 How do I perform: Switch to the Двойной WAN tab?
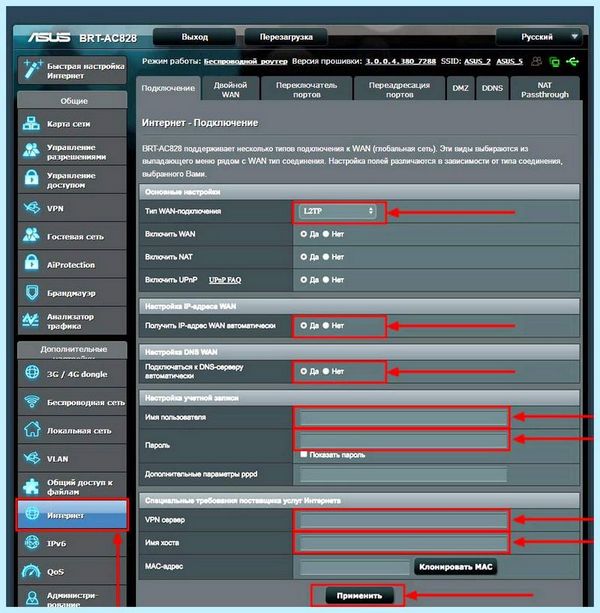231,89
